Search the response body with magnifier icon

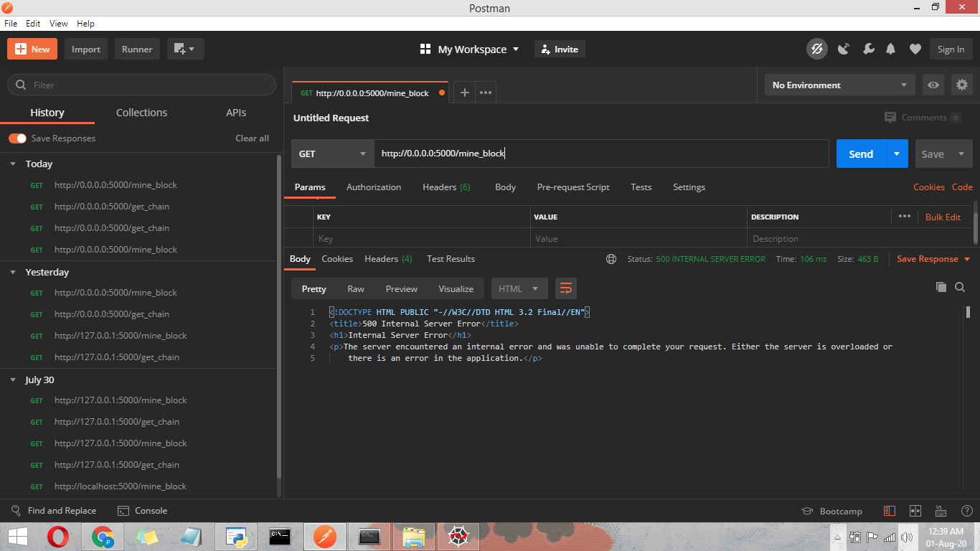coord(960,287)
